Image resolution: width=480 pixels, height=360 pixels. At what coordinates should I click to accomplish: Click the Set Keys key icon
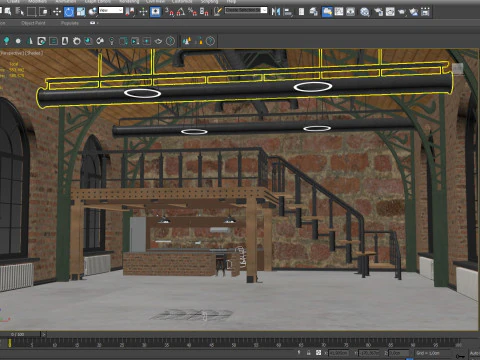click(x=460, y=356)
